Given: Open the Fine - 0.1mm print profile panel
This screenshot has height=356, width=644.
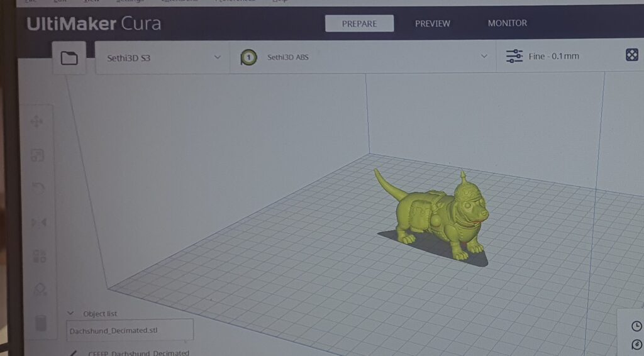Looking at the screenshot, I should click(553, 56).
